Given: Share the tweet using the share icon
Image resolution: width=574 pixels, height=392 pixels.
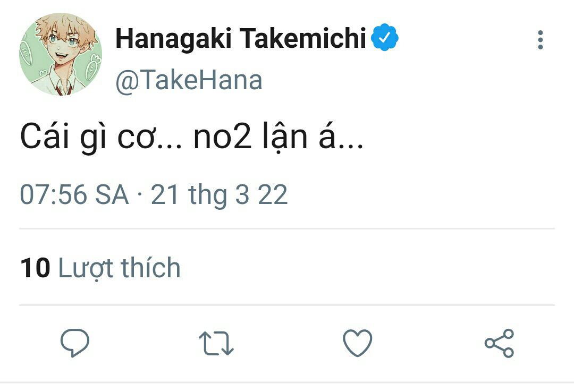Looking at the screenshot, I should coord(500,343).
